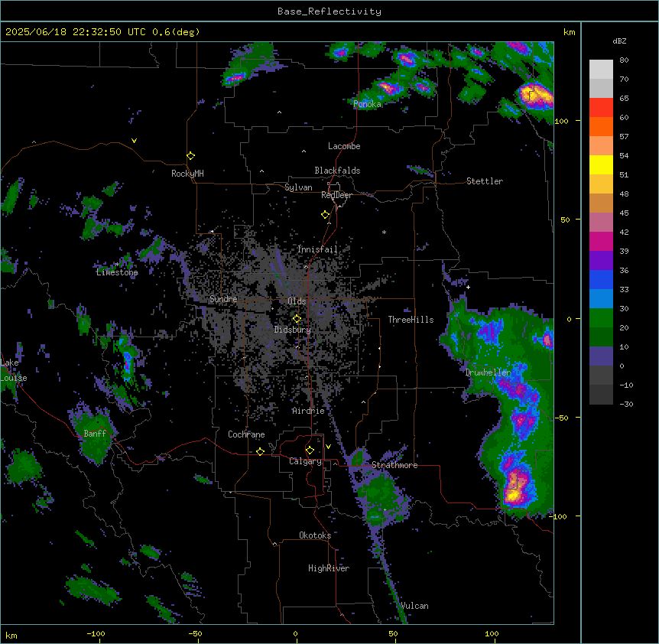Click the white asterisk marker east of Innisfail
The image size is (659, 644).
[x=384, y=232]
